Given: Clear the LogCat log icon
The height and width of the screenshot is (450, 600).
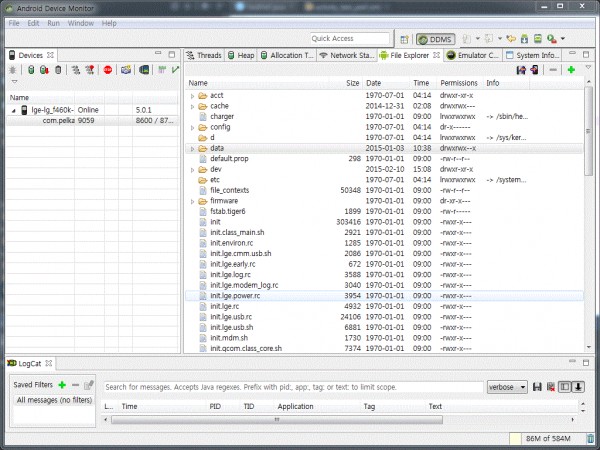Looking at the screenshot, I should tap(551, 387).
